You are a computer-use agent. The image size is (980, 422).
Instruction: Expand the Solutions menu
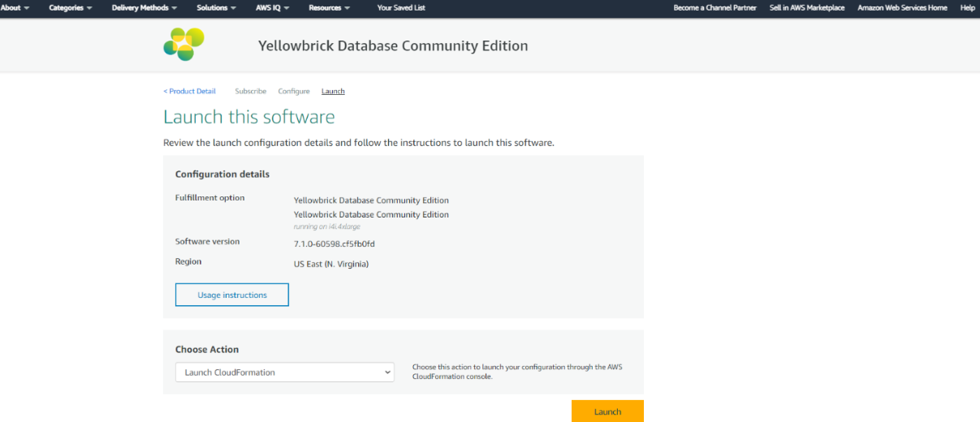click(x=216, y=8)
